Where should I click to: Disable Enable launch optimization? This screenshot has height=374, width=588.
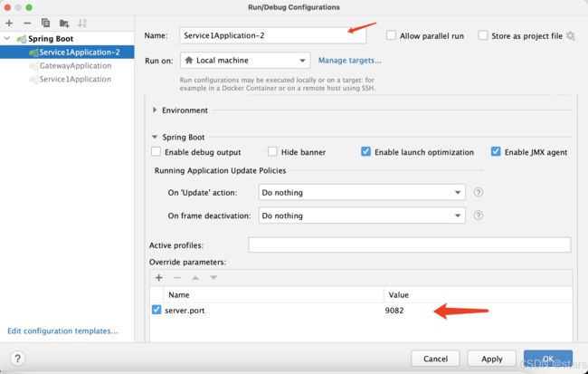(365, 152)
